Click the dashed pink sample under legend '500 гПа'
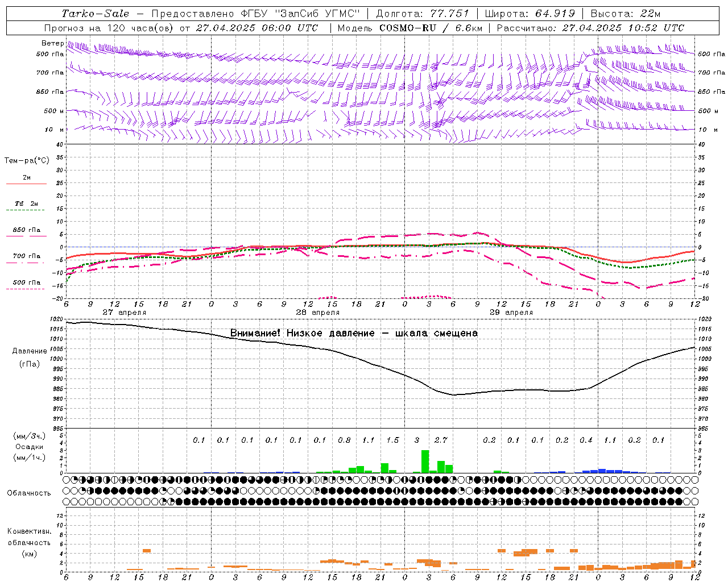This screenshot has height=582, width=728. (x=26, y=289)
